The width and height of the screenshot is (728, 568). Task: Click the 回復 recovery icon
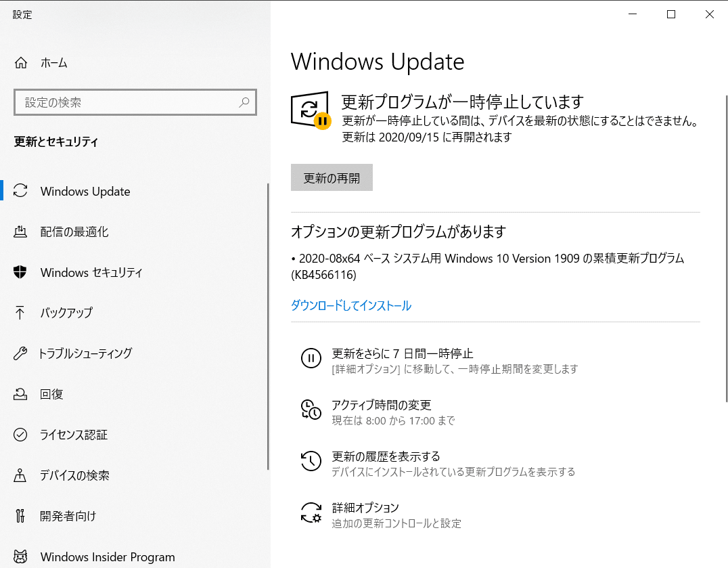pos(20,394)
